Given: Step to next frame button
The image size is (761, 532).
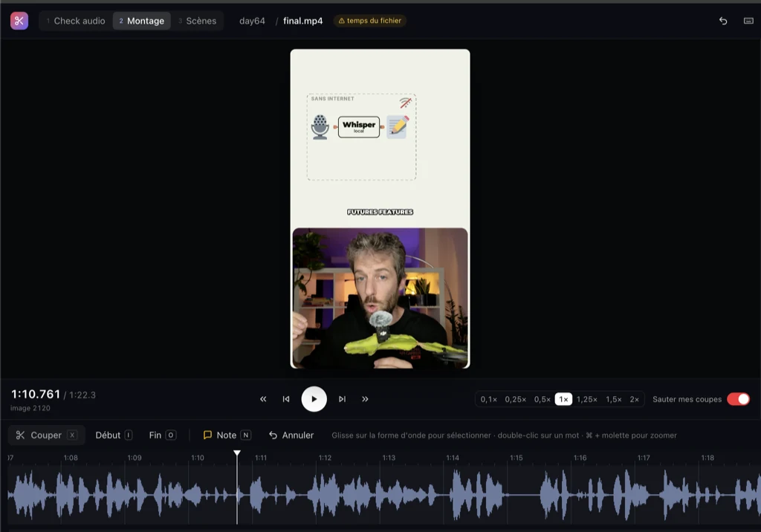Looking at the screenshot, I should click(342, 399).
